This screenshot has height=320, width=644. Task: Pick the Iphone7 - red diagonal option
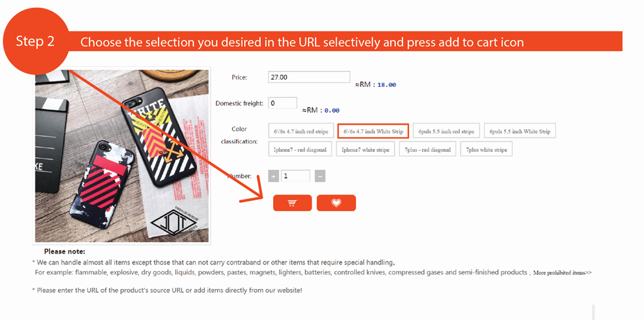point(300,149)
